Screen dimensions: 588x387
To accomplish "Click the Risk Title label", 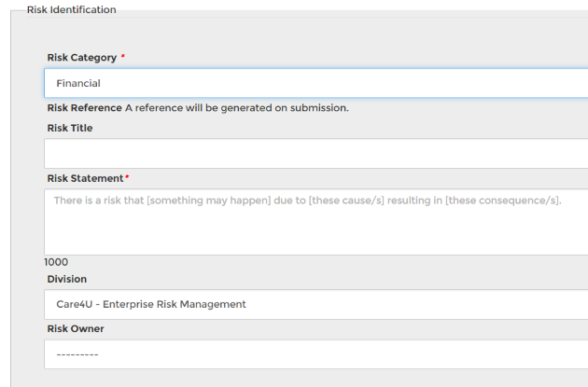I will 70,129.
